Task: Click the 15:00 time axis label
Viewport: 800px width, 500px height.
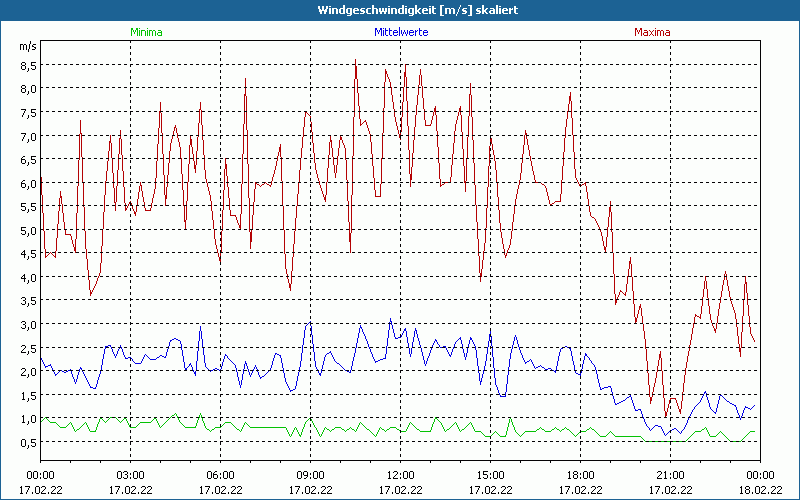Action: click(491, 476)
